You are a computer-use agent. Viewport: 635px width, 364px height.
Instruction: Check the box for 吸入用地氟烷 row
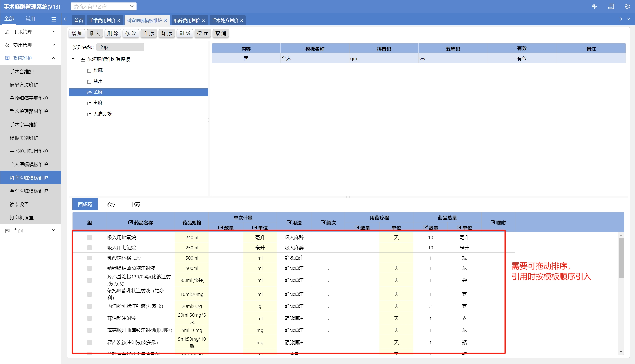(x=89, y=237)
